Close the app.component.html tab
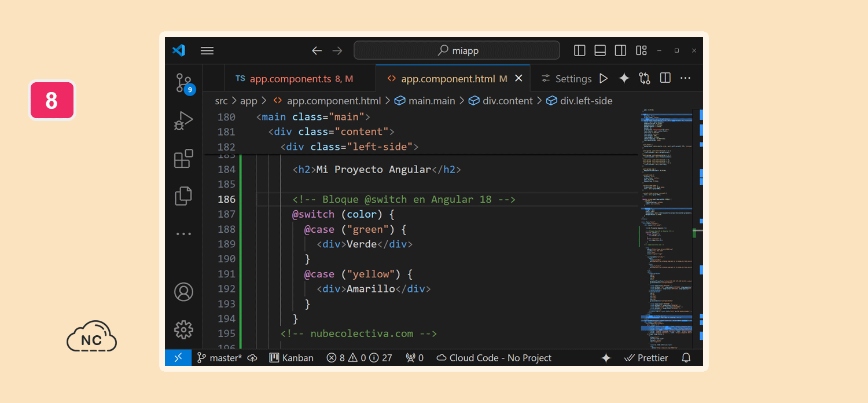The image size is (868, 403). pyautogui.click(x=518, y=78)
